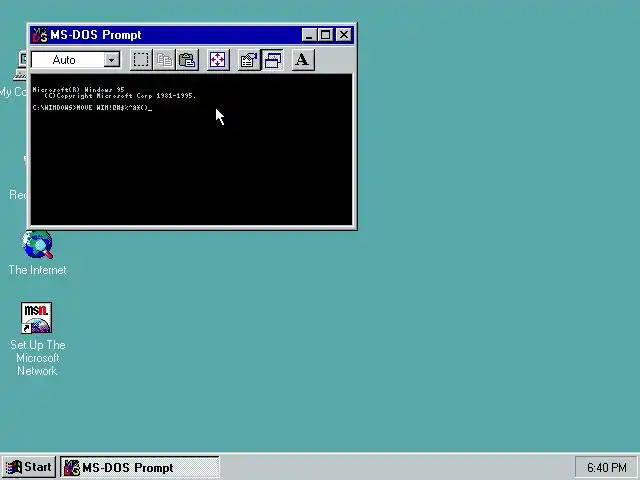The height and width of the screenshot is (480, 640).
Task: Select the Auto font size field
Action: tap(75, 60)
